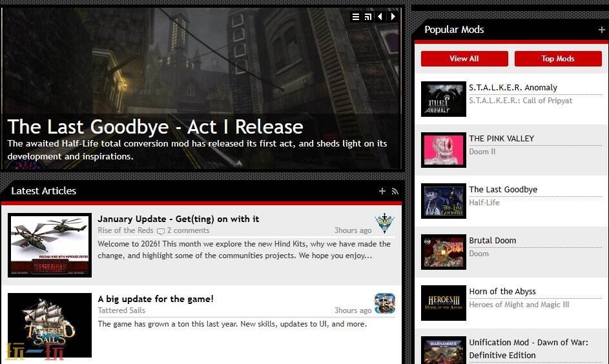Click the list view icon on featured slideshow
Screen dimensions: 609x364
(x=356, y=17)
